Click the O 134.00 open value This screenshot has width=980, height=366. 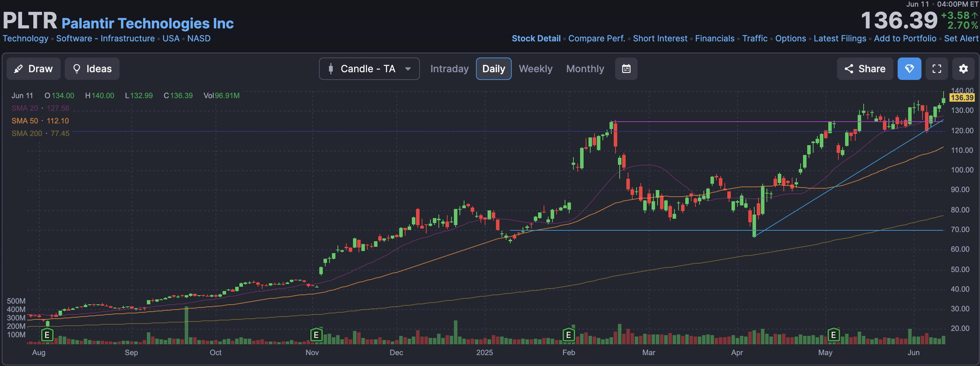pos(59,95)
